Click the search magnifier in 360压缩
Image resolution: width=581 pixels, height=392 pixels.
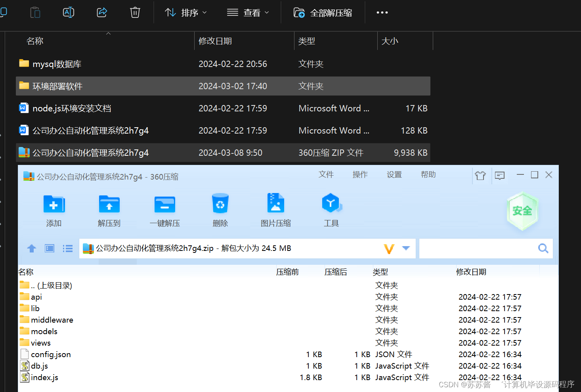[543, 248]
